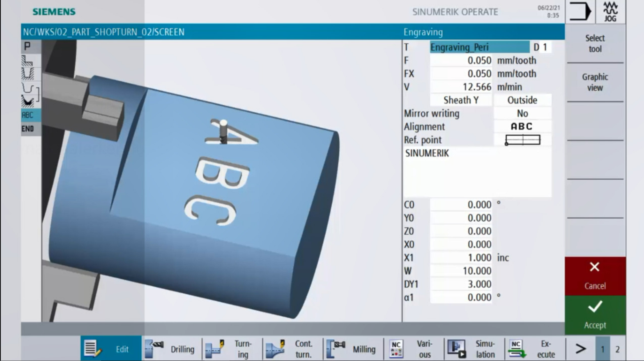Select the stock removal step icon
This screenshot has height=361, width=644.
point(28,60)
